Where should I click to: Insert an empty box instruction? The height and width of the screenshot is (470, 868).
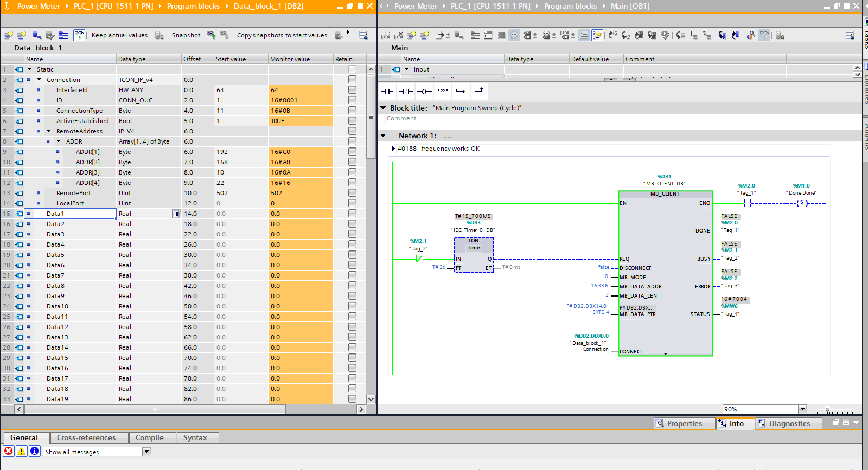[x=443, y=92]
